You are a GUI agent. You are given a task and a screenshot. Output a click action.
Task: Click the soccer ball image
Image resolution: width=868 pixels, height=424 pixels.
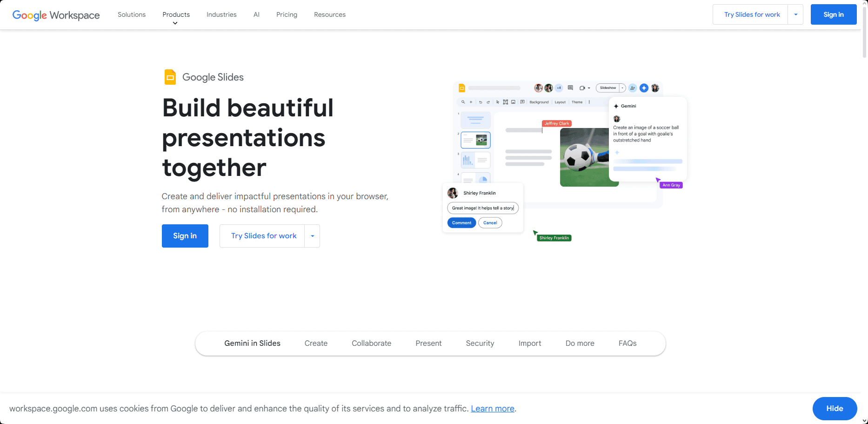coord(584,157)
